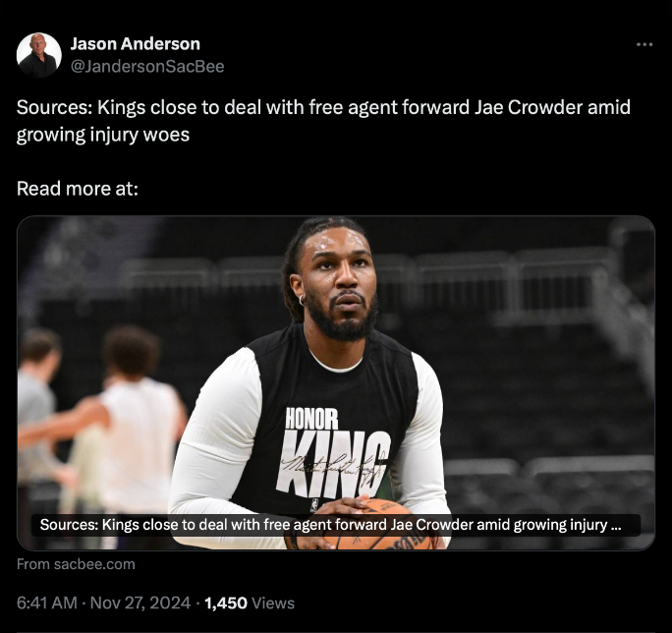This screenshot has height=633, width=672.
Task: Open Jason Anderson's profile picture
Action: tap(39, 55)
